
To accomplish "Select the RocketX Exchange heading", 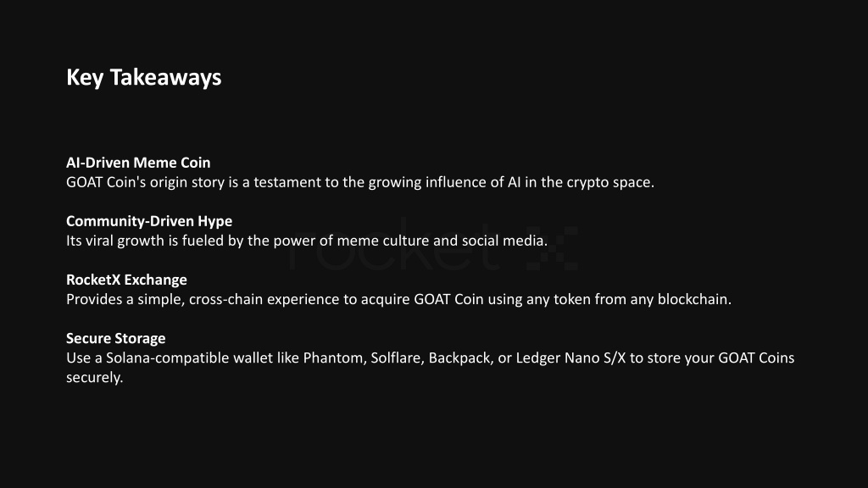I will pos(126,280).
